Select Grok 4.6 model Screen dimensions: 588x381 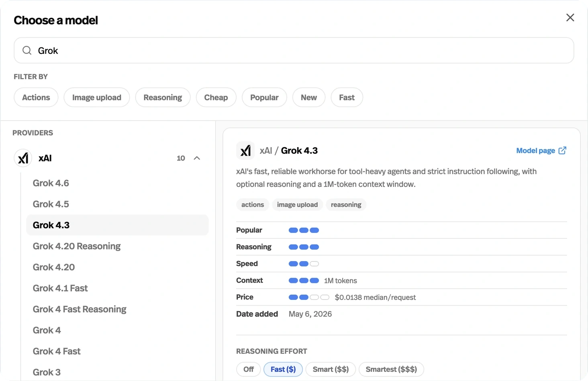click(x=117, y=183)
